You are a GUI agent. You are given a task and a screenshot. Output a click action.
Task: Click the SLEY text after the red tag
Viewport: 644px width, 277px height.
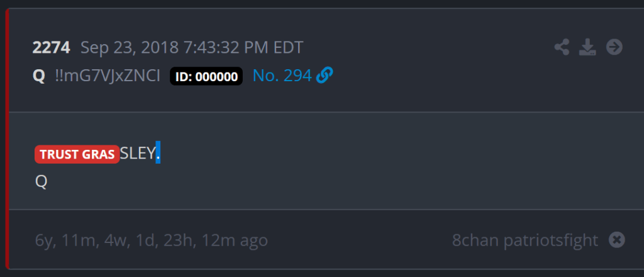(x=138, y=154)
